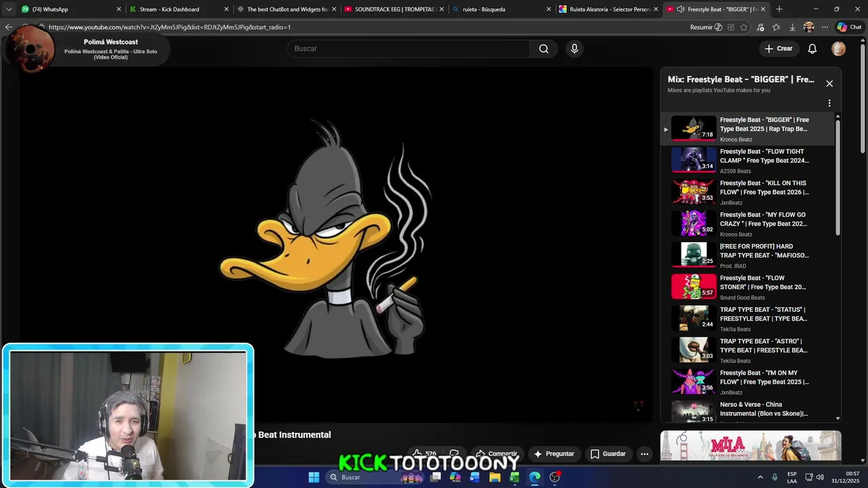868x488 pixels.
Task: Open the Edge browser profile picture
Action: click(808, 27)
